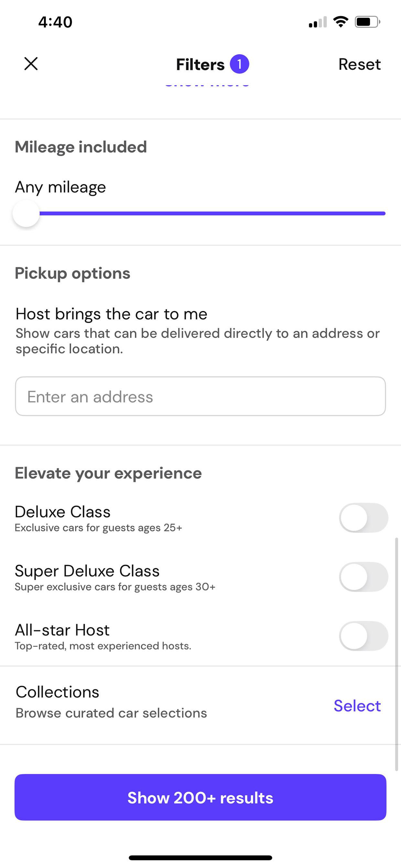Tap the Pickup options section header
The height and width of the screenshot is (868, 401).
click(72, 273)
